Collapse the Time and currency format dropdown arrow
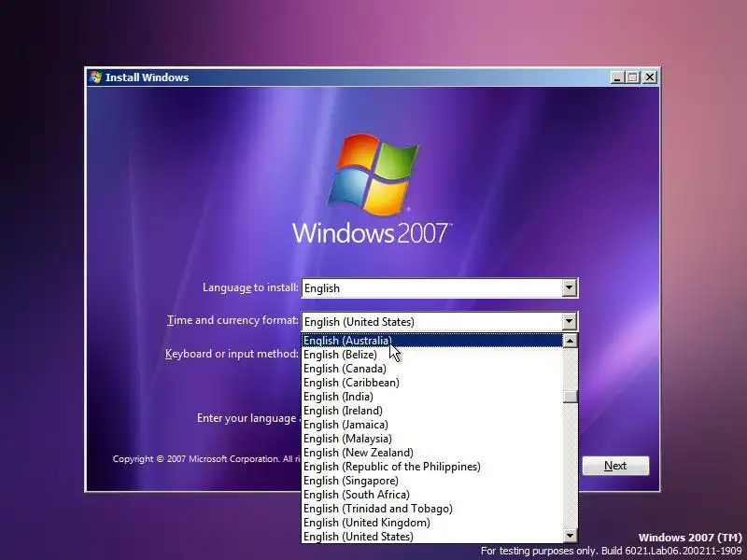Image resolution: width=747 pixels, height=560 pixels. coord(569,321)
